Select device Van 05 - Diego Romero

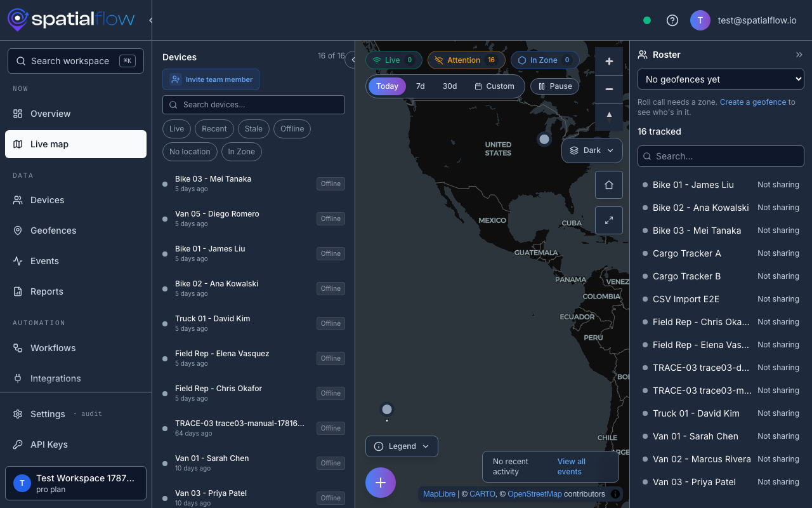coord(254,218)
